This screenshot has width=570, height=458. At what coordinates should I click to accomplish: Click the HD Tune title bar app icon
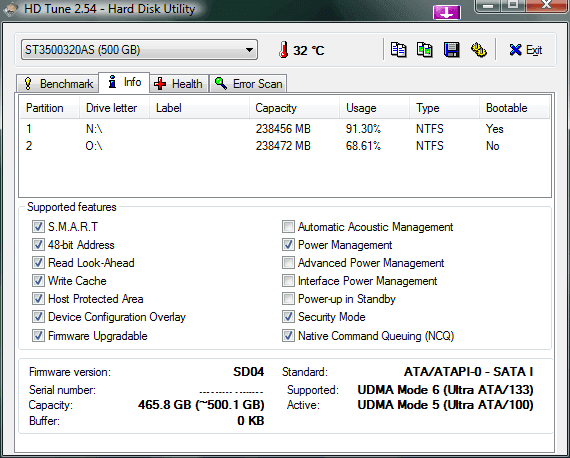pyautogui.click(x=11, y=9)
